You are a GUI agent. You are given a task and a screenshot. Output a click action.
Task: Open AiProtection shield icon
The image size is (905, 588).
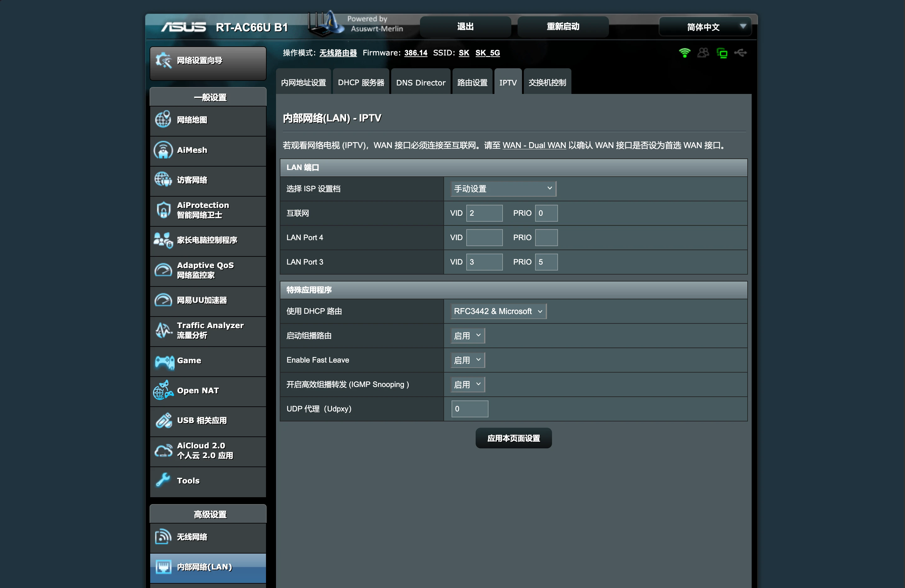click(x=164, y=210)
